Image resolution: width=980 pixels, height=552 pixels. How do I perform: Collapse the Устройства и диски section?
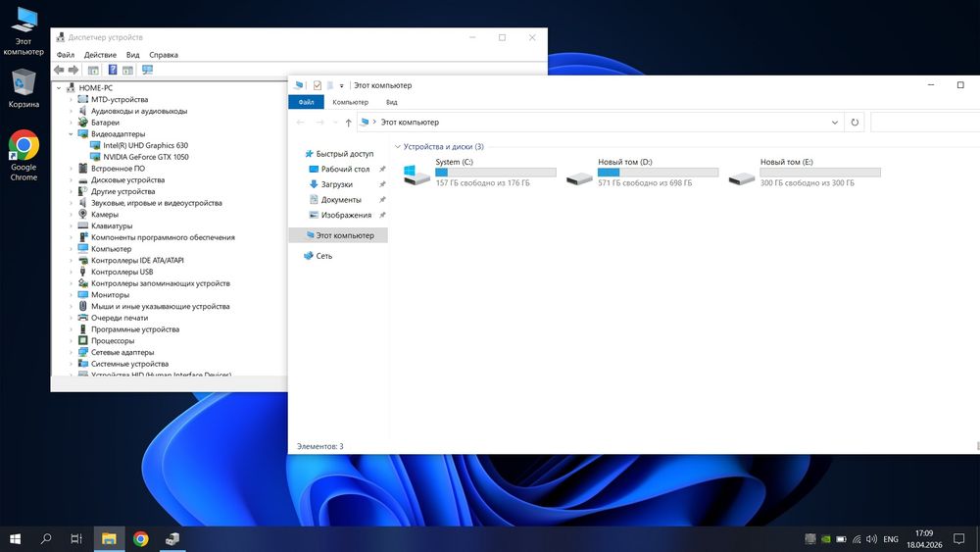point(397,146)
